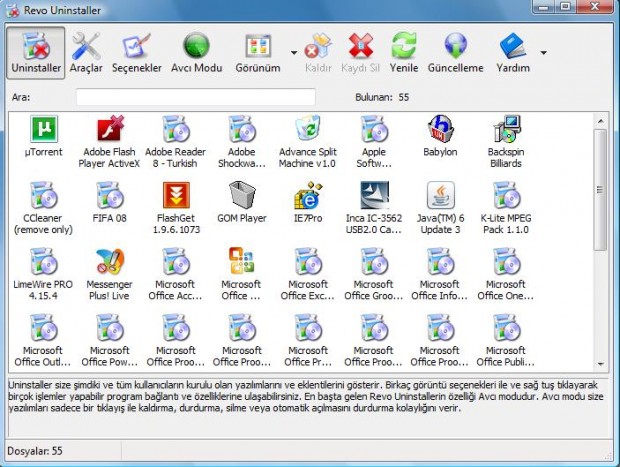Click the vertical scrollbar thumb

pos(600,190)
